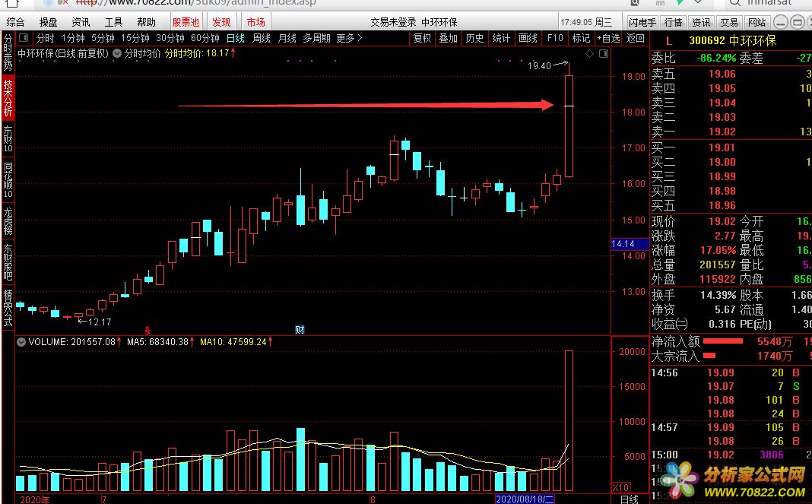Expand the VOLUME indicator dropdown arrow
Image resolution: width=812 pixels, height=504 pixels.
21,342
